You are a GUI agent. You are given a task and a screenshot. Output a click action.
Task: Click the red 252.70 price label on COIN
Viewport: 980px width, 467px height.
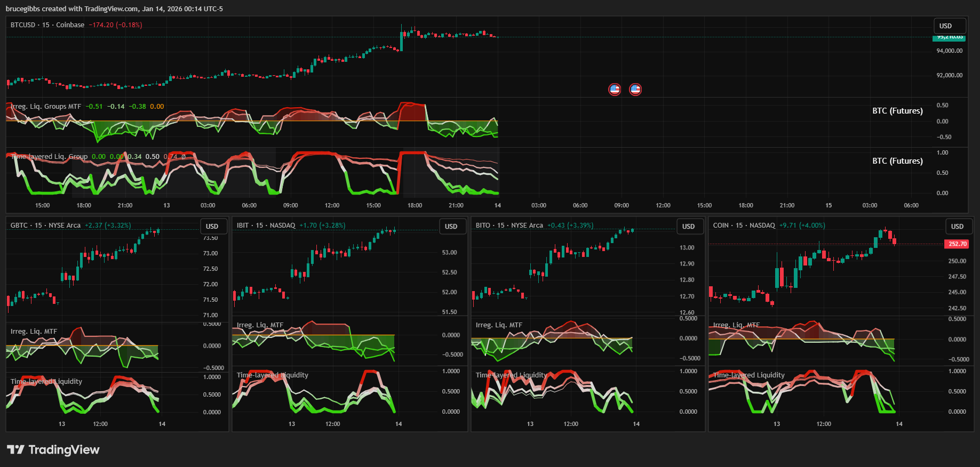[957, 244]
